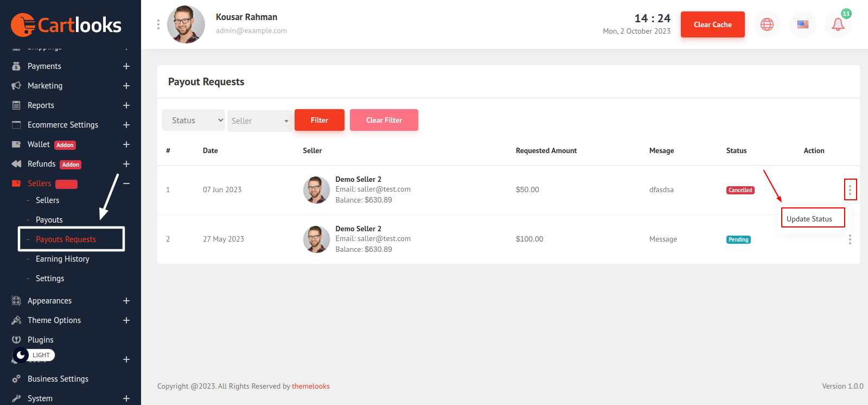Open the Status filter dropdown

[193, 121]
